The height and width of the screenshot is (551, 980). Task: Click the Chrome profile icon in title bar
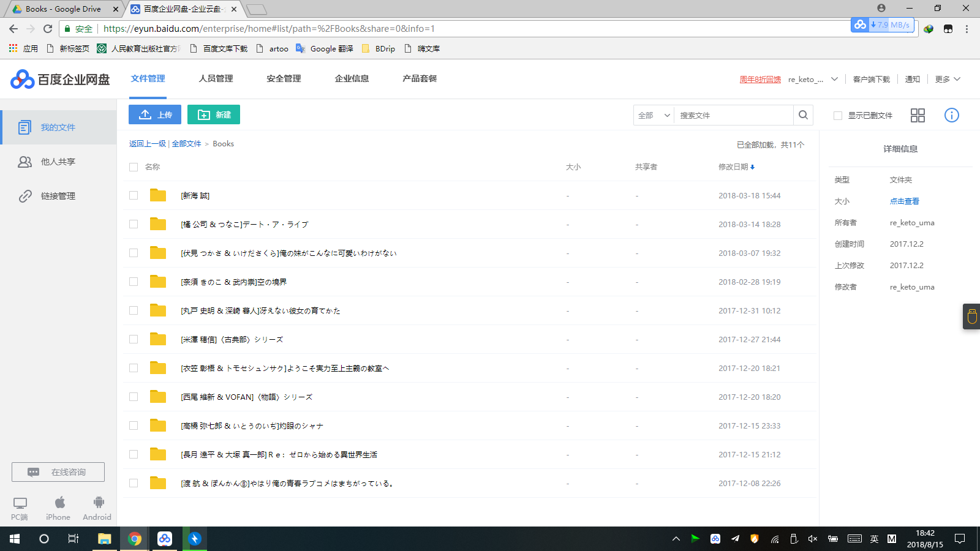(x=881, y=8)
